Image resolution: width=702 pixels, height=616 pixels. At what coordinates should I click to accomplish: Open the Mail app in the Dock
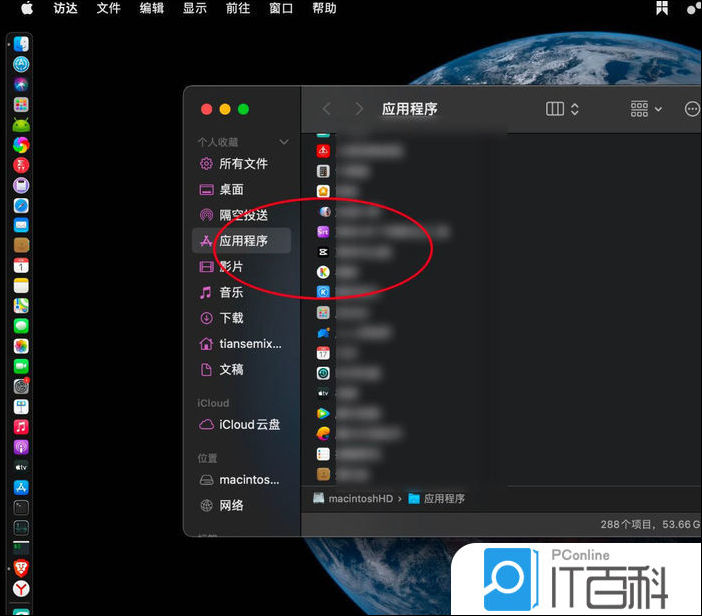click(x=21, y=225)
